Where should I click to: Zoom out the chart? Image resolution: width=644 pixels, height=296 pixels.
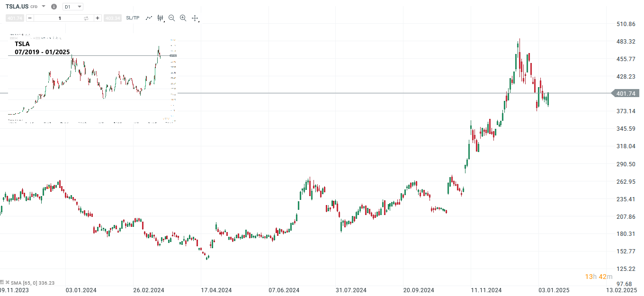[x=171, y=18]
